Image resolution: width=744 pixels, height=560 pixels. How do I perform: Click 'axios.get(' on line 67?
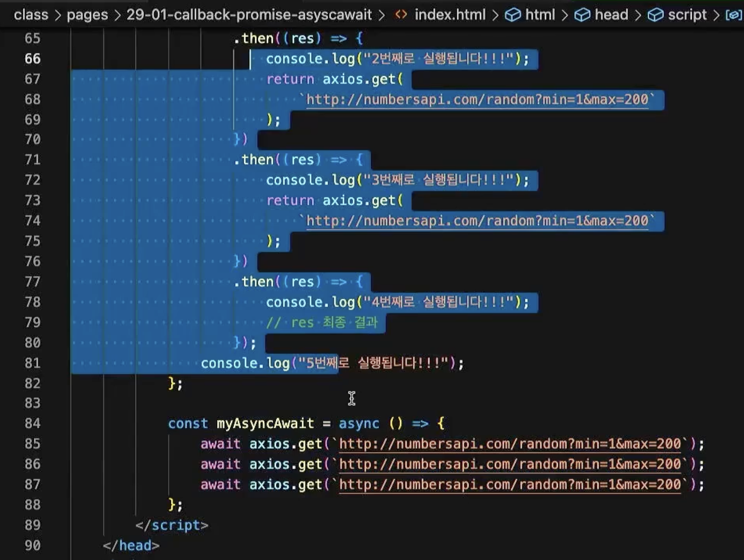[x=363, y=79]
